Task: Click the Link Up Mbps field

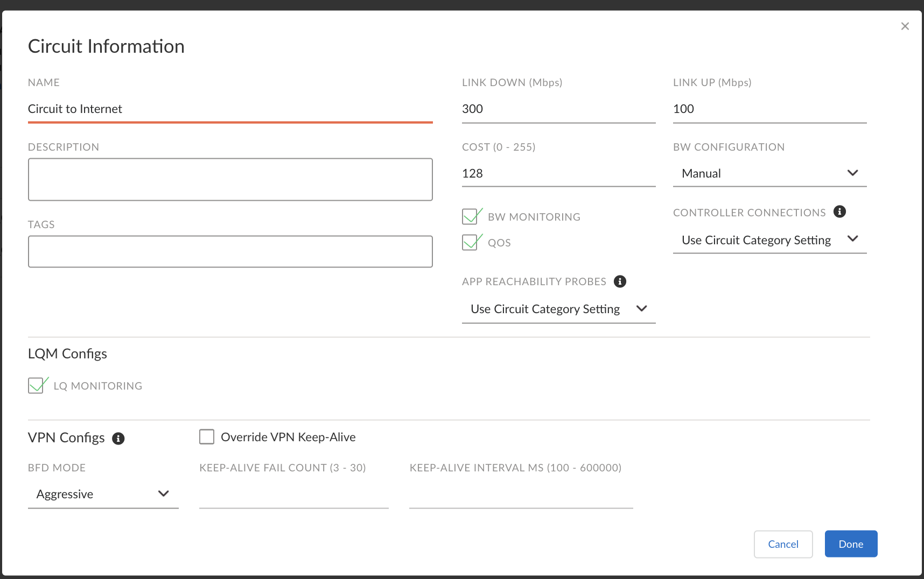Action: tap(769, 109)
